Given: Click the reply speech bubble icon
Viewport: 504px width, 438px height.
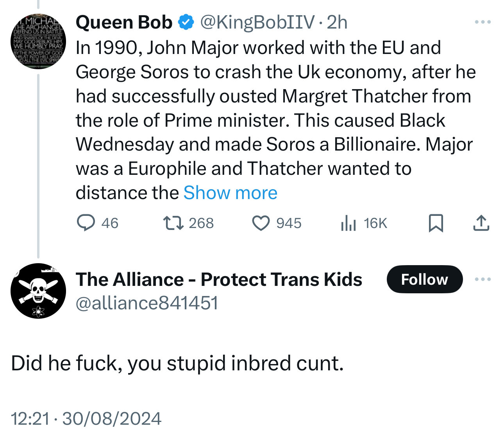Looking at the screenshot, I should tap(86, 223).
